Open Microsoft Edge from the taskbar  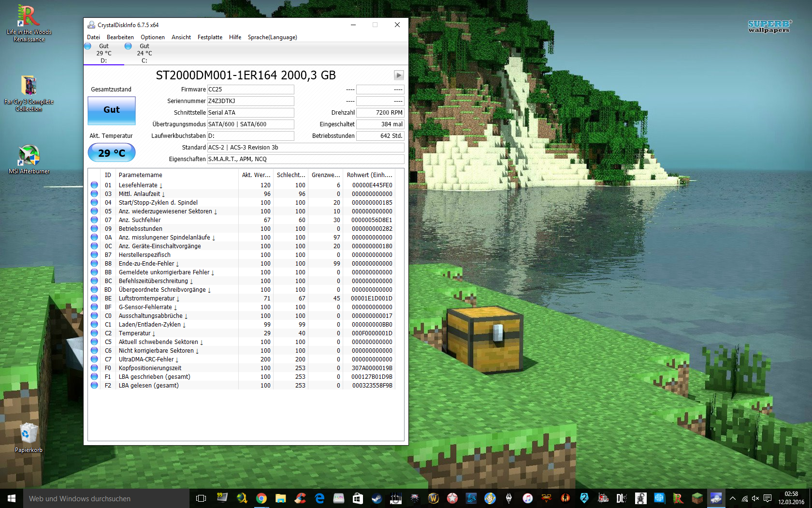pos(319,498)
